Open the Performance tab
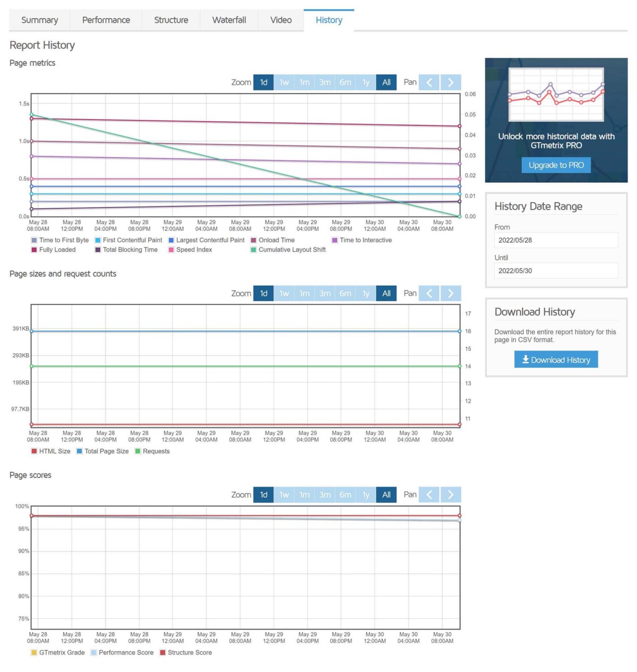Screen dimensions: 637x672 106,20
